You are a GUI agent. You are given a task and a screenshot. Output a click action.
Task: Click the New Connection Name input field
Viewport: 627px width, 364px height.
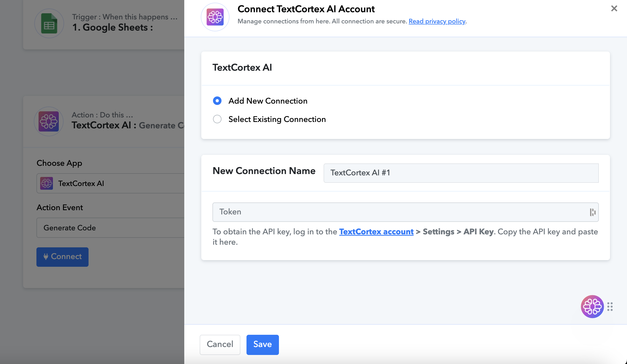click(x=461, y=173)
